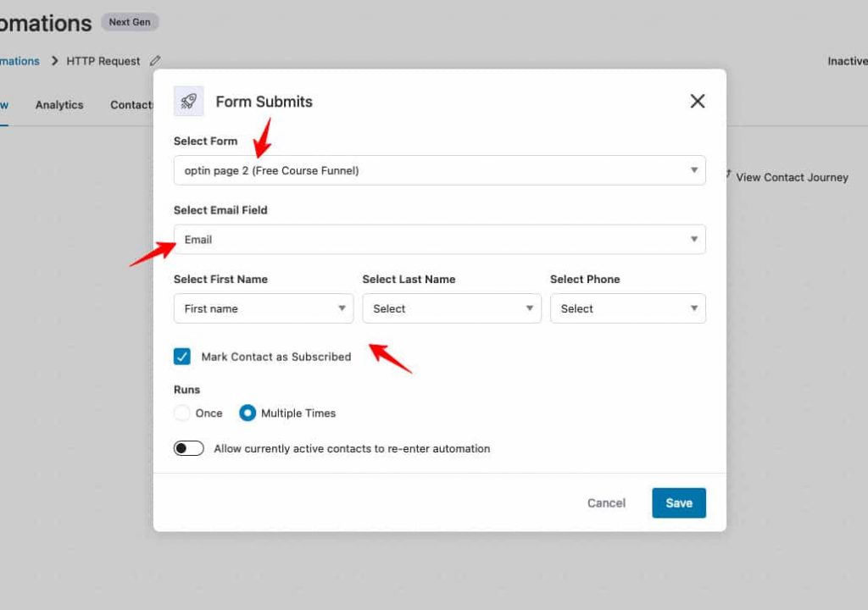The width and height of the screenshot is (868, 610).
Task: Open the Select Last Name dropdown
Action: (452, 308)
